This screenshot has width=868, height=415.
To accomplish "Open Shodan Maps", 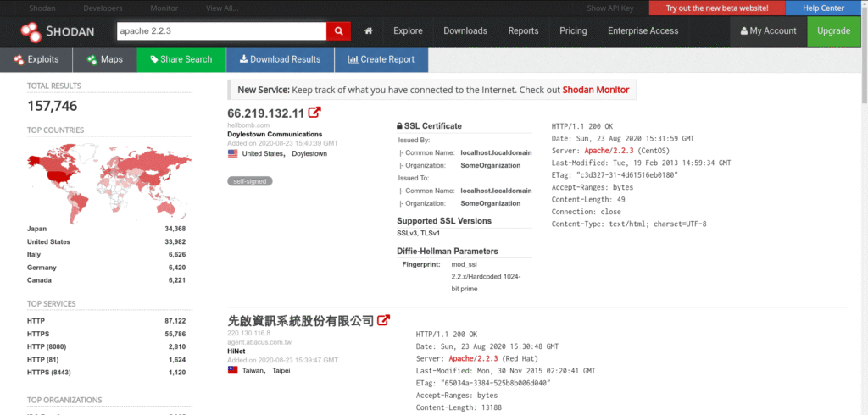I will (104, 60).
